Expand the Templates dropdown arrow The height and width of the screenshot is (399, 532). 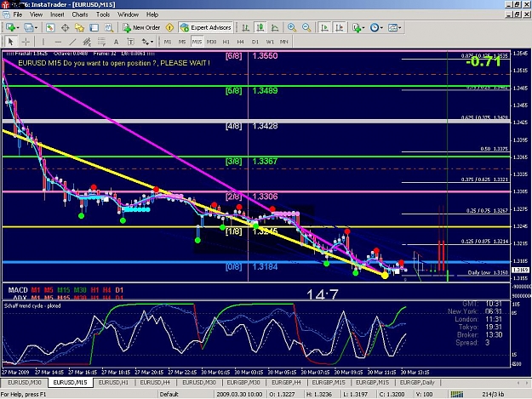tap(400, 28)
